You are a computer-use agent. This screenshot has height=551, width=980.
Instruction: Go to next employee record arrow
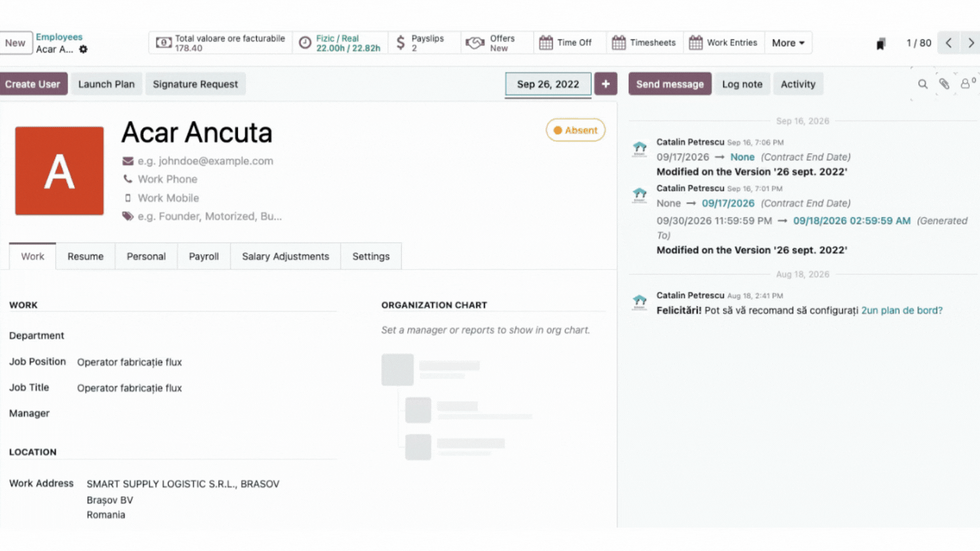970,43
